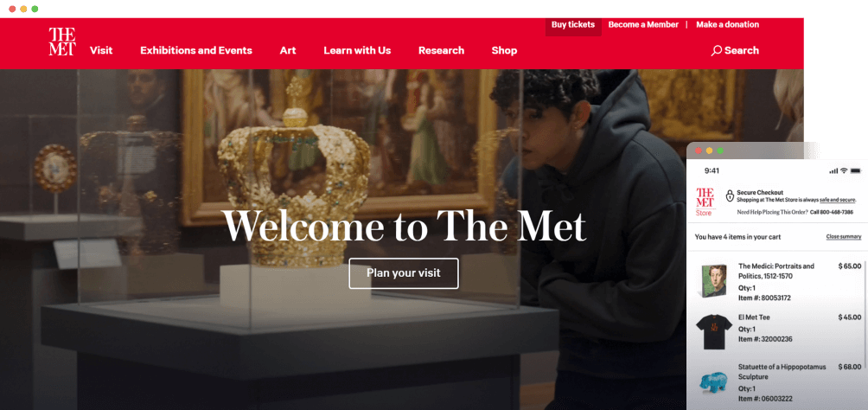Follow the Make a donation link
Image resolution: width=868 pixels, height=410 pixels.
pos(727,24)
